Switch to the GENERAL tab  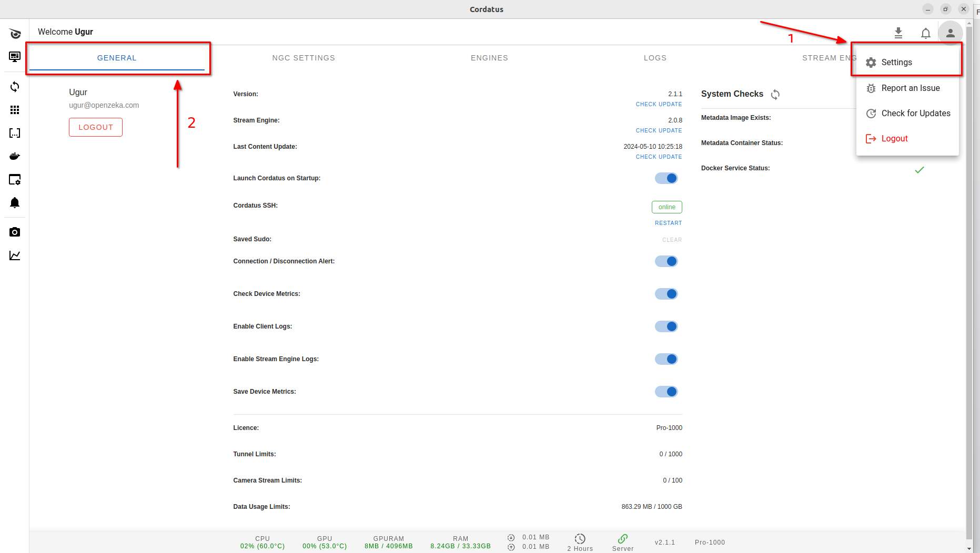[117, 58]
